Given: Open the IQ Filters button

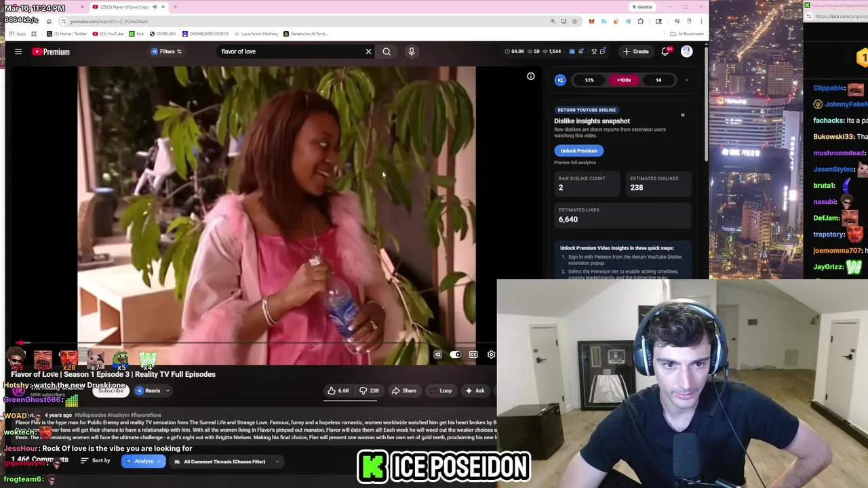Looking at the screenshot, I should pyautogui.click(x=167, y=52).
